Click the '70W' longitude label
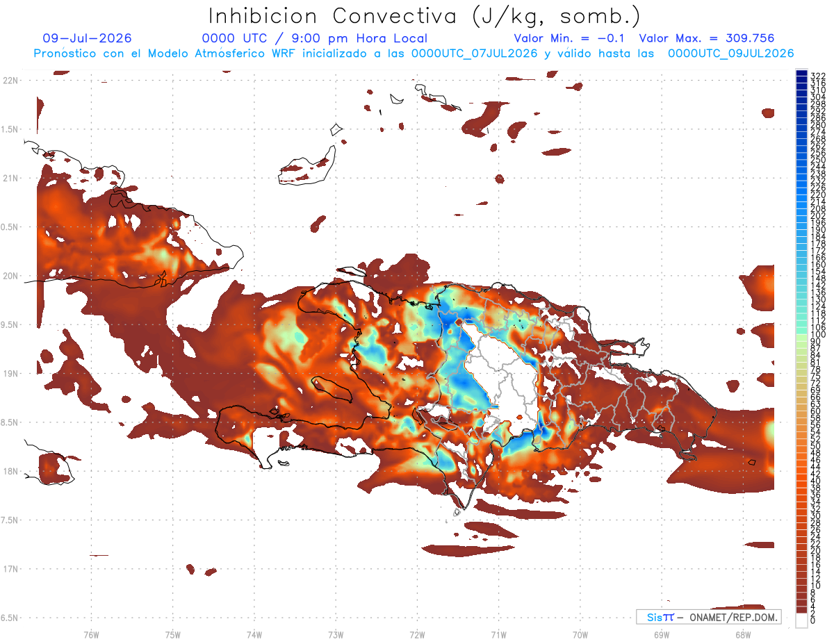The image size is (834, 644). click(x=580, y=634)
